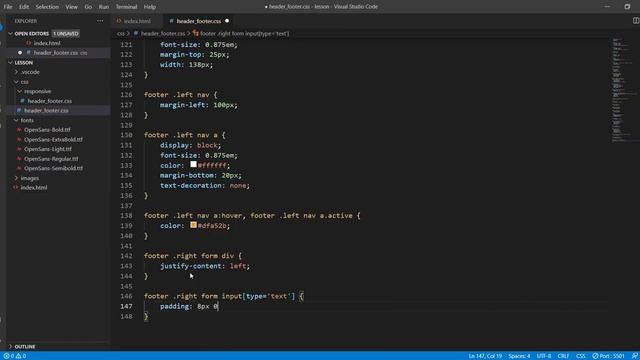Open the Terminal menu
The height and width of the screenshot is (360, 640).
pyautogui.click(x=126, y=7)
